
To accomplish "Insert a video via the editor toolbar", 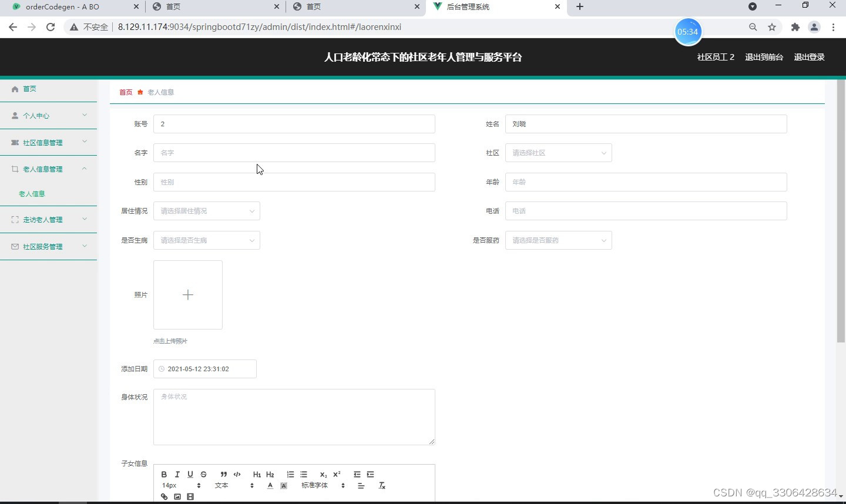I will tap(190, 496).
